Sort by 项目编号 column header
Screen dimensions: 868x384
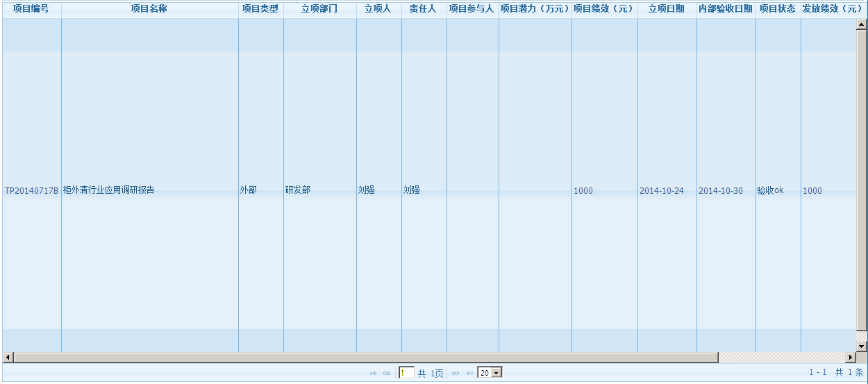pos(31,9)
